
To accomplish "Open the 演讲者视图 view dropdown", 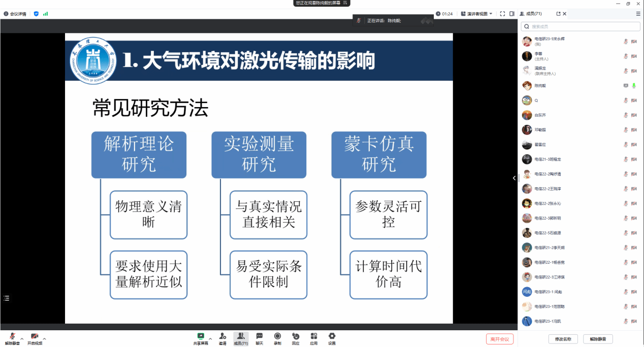I will click(476, 14).
